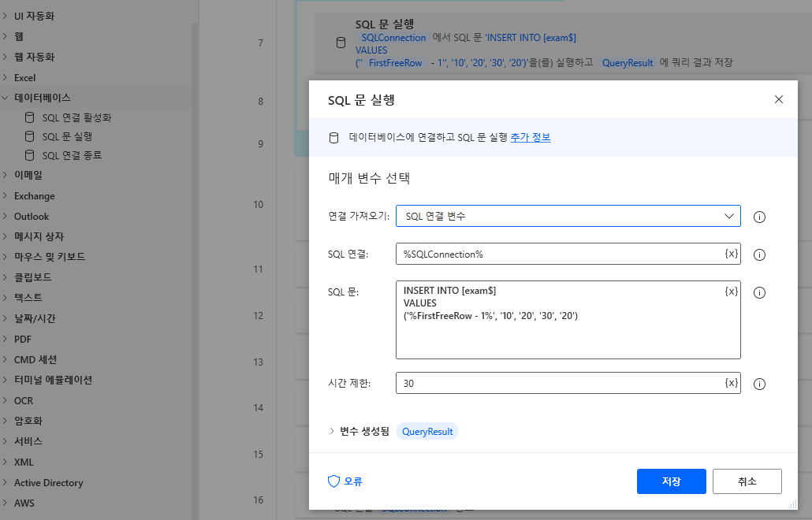Screen dimensions: 812x520
Task: Expand the 텍스트 category
Action: click(x=6, y=298)
